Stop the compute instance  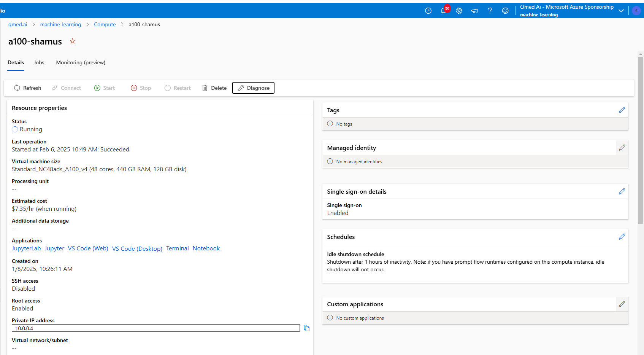pos(141,88)
